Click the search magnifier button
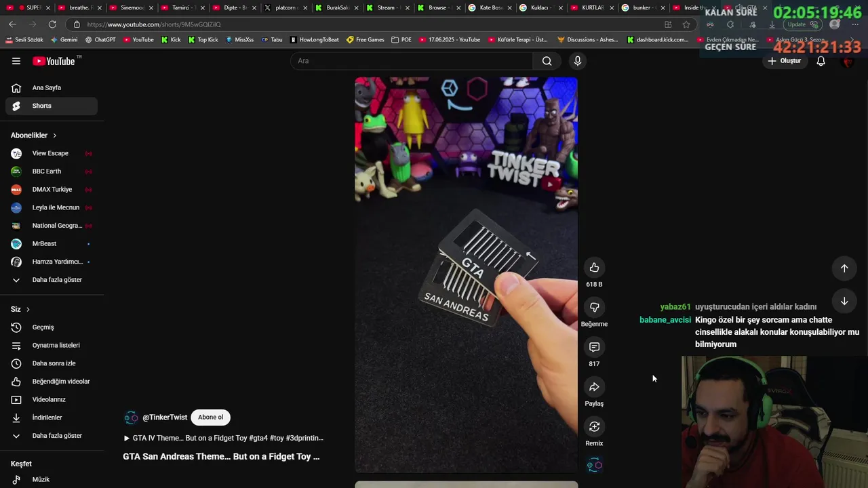Image resolution: width=868 pixels, height=488 pixels. (x=547, y=61)
